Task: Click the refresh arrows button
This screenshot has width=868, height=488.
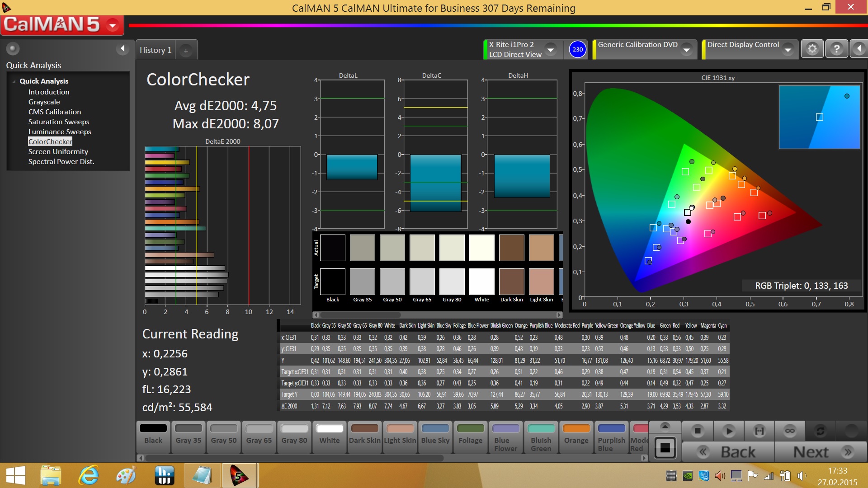Action: pos(821,431)
